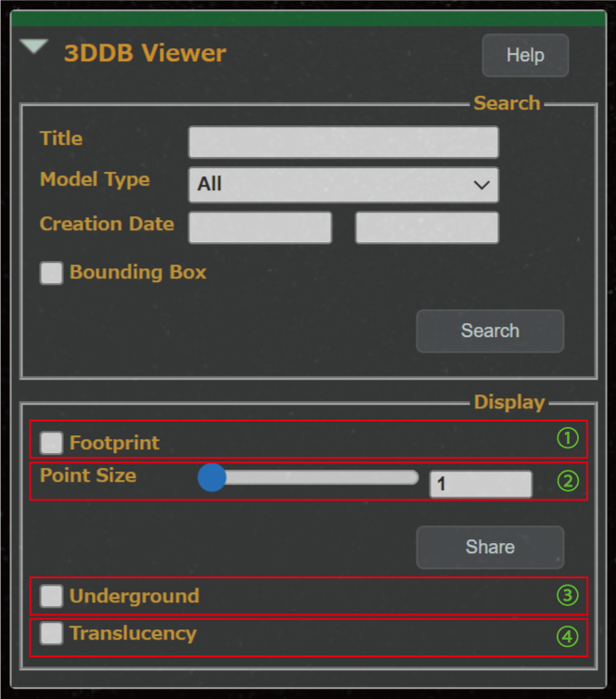This screenshot has width=616, height=699.
Task: Toggle the Footprint checkbox
Action: click(51, 443)
